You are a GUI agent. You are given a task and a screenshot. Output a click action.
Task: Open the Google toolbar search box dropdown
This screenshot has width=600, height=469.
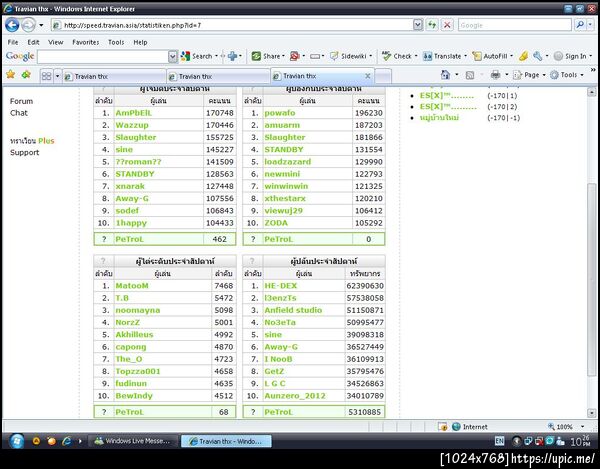173,57
